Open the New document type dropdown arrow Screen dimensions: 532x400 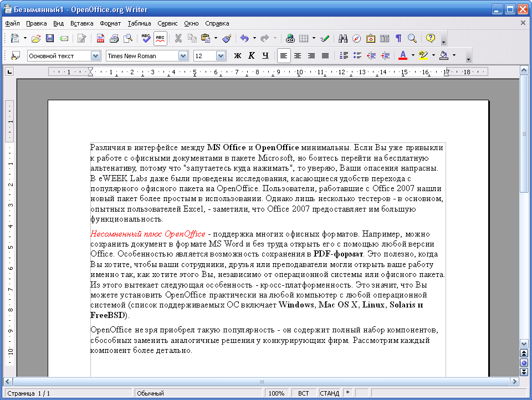[25, 38]
